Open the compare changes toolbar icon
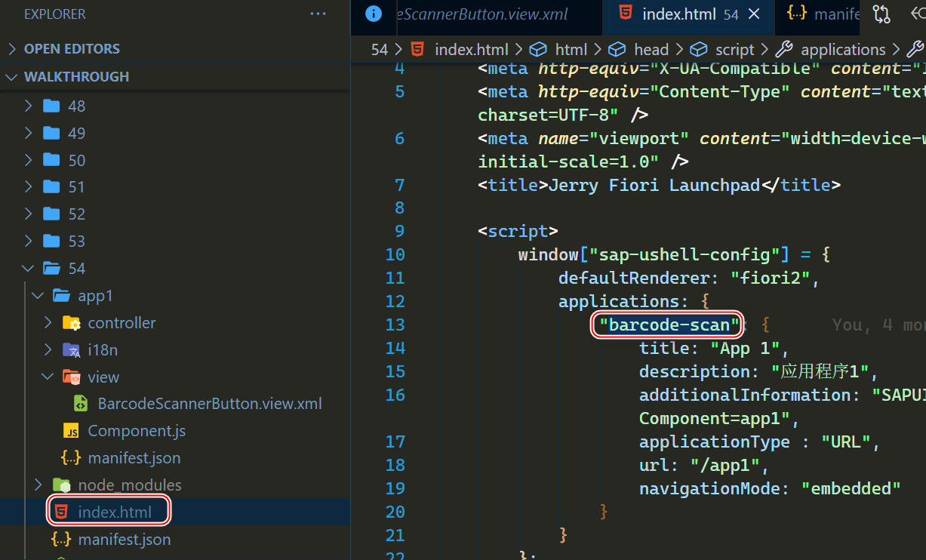This screenshot has height=560, width=926. (881, 14)
